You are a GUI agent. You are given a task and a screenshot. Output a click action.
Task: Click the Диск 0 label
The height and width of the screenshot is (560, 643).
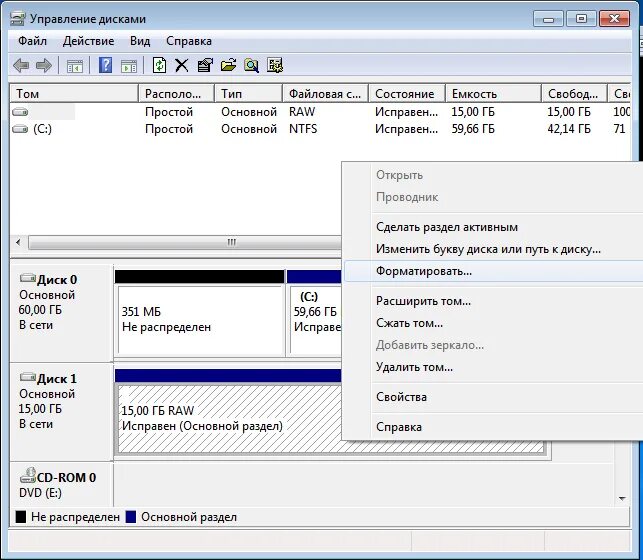(57, 280)
